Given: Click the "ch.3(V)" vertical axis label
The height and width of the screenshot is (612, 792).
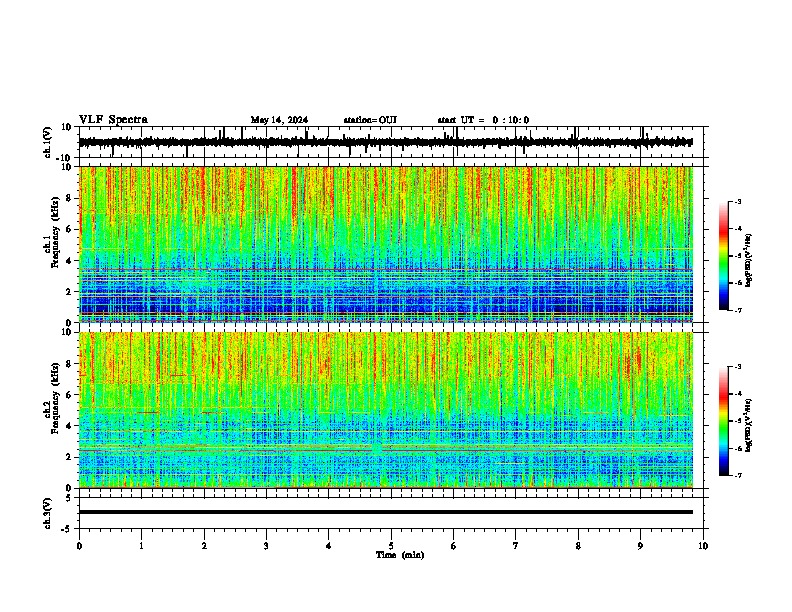Looking at the screenshot, I should (x=48, y=513).
